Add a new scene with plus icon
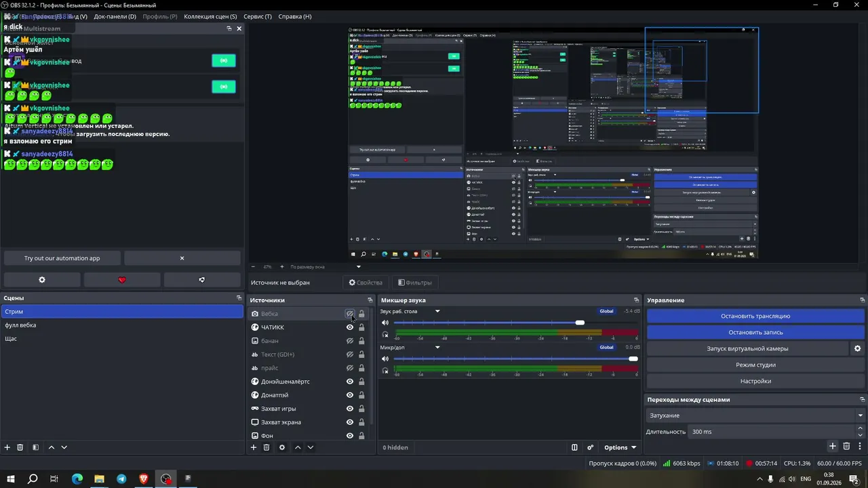Viewport: 868px width, 488px height. [x=7, y=447]
